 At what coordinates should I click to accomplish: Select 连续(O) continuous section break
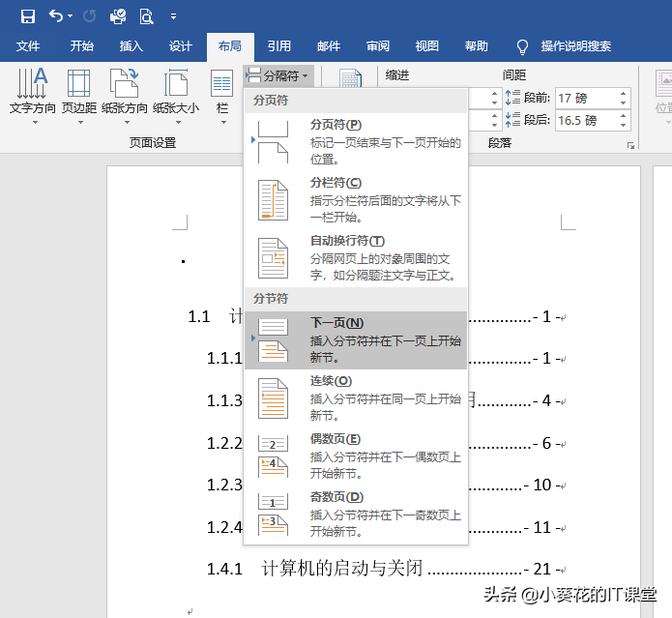point(356,398)
